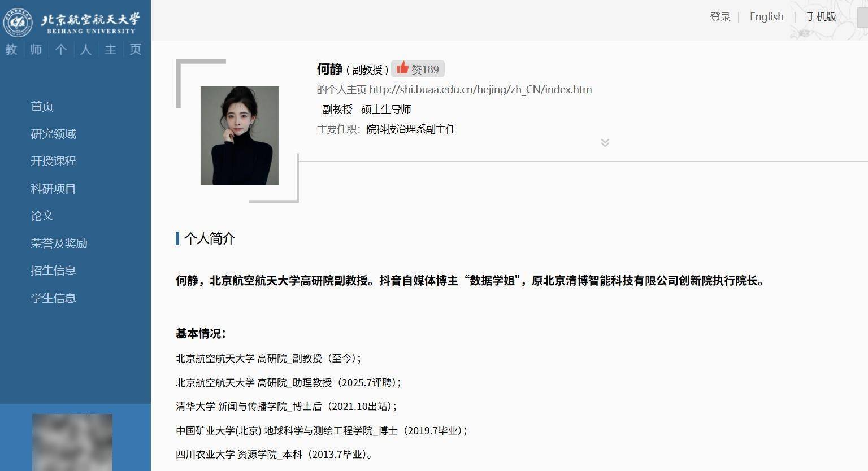Open the 学生信息 sidebar item
This screenshot has width=868, height=471.
point(53,298)
